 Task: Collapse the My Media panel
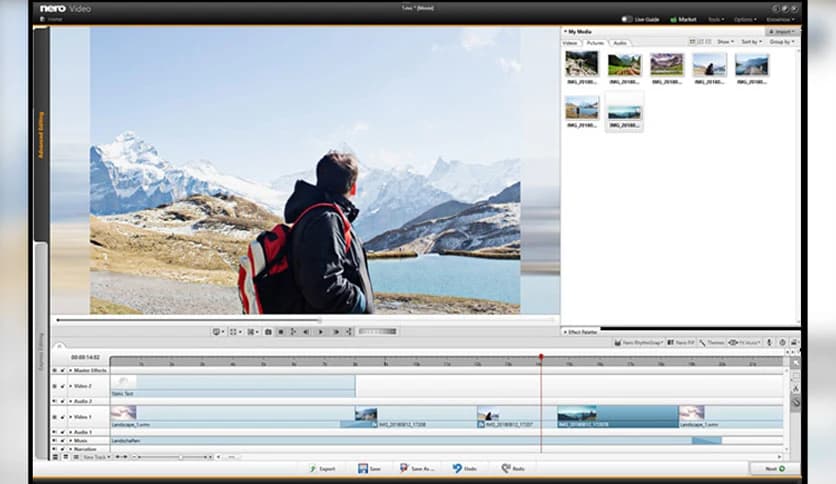(x=565, y=31)
